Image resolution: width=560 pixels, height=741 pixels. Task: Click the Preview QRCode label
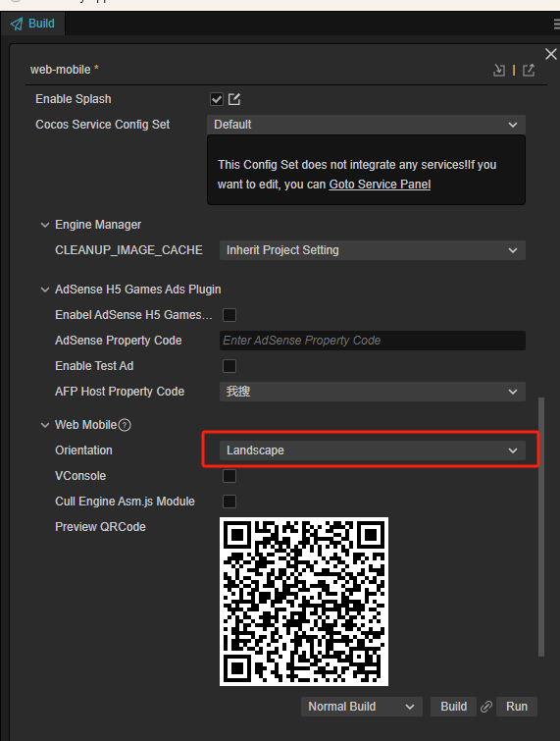pyautogui.click(x=100, y=527)
